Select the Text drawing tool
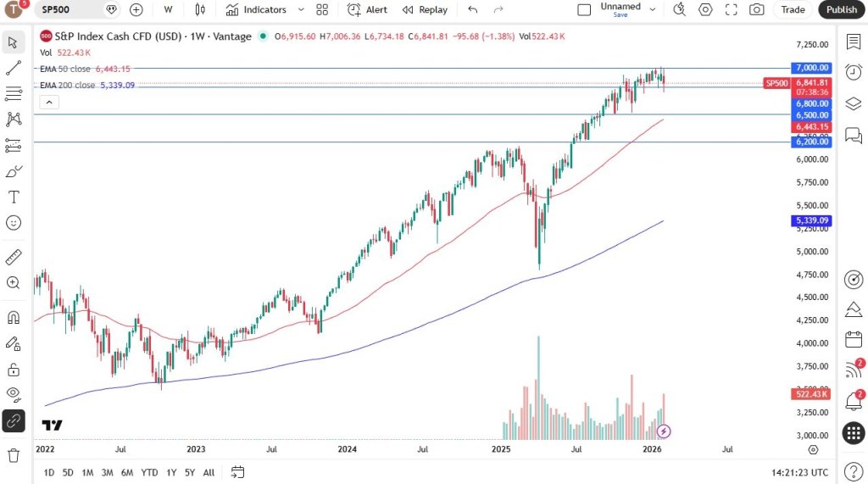The width and height of the screenshot is (868, 484). [x=14, y=197]
